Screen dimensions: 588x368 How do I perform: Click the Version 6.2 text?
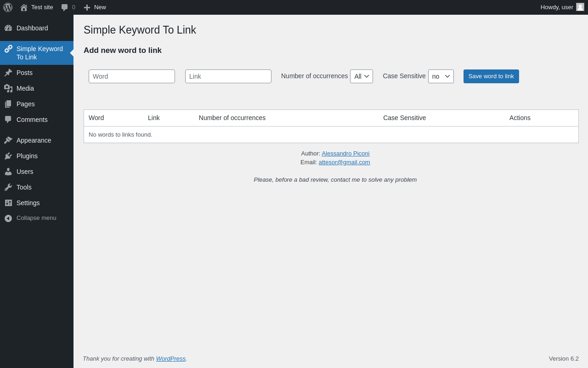coord(564,359)
